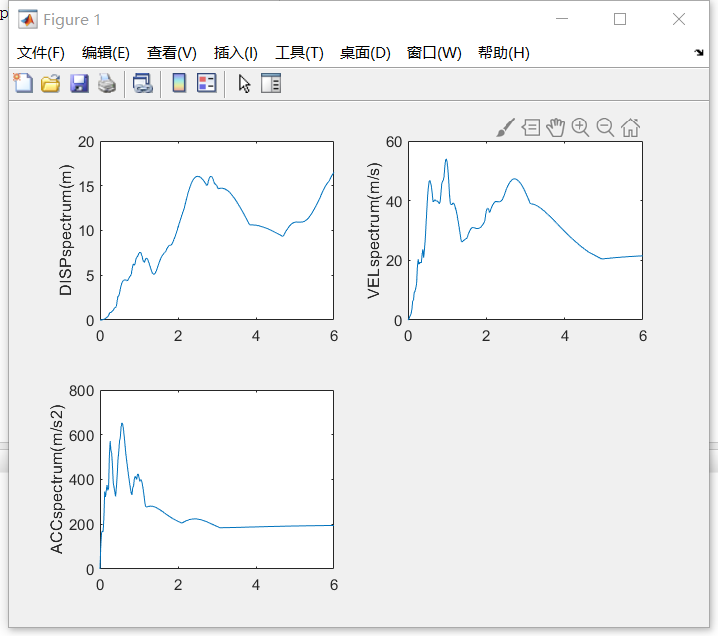Click the 15 tick label on displacement plot
Screen dimensions: 718x636
86,186
